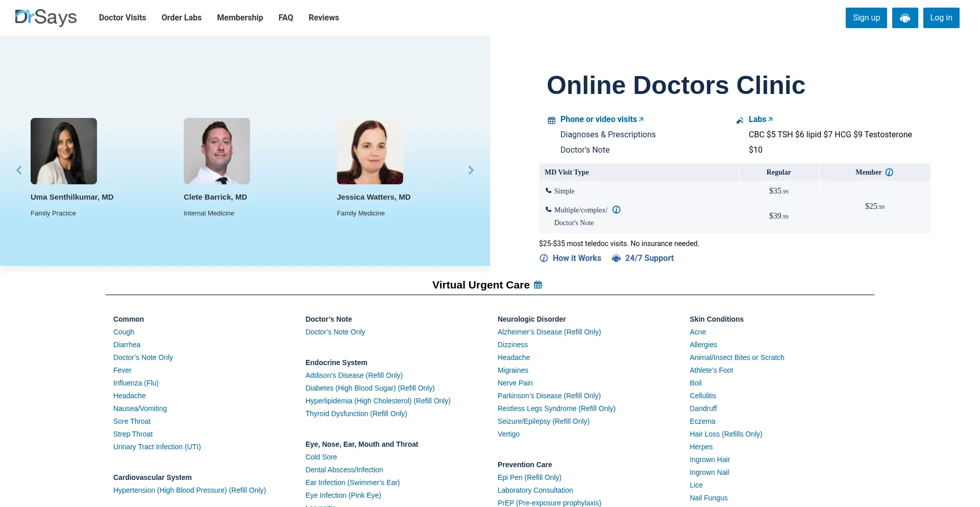This screenshot has height=507, width=980.
Task: Click the headset support icon in the header
Action: [905, 17]
